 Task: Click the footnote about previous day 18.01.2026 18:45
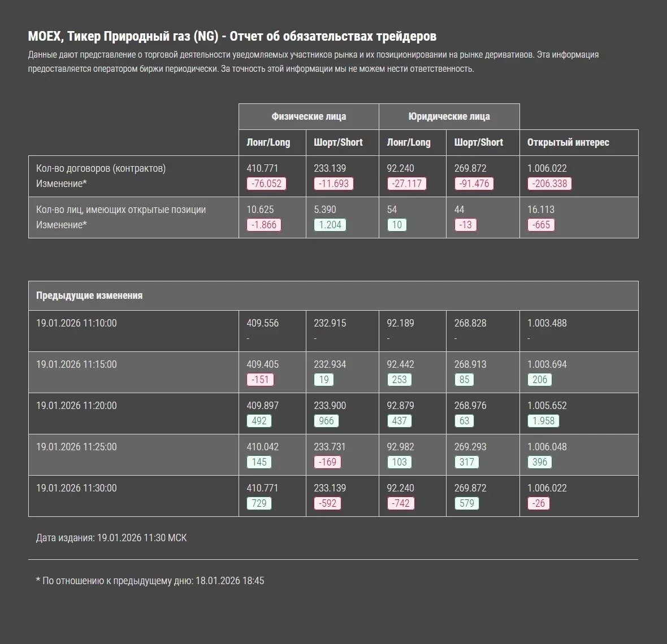150,581
